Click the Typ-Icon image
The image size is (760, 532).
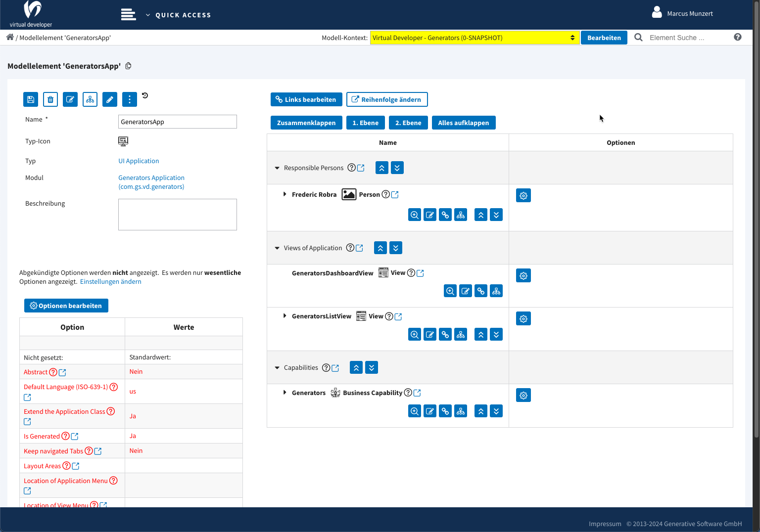point(123,141)
